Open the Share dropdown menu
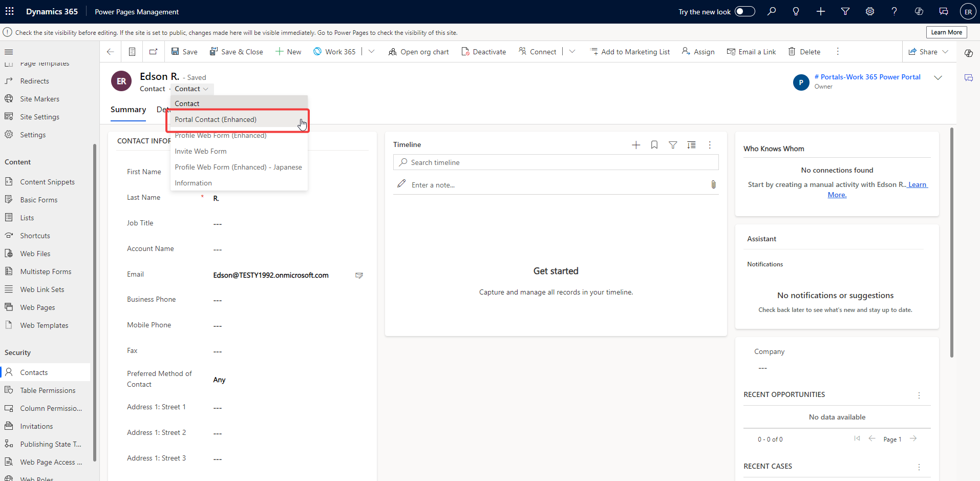 (928, 52)
